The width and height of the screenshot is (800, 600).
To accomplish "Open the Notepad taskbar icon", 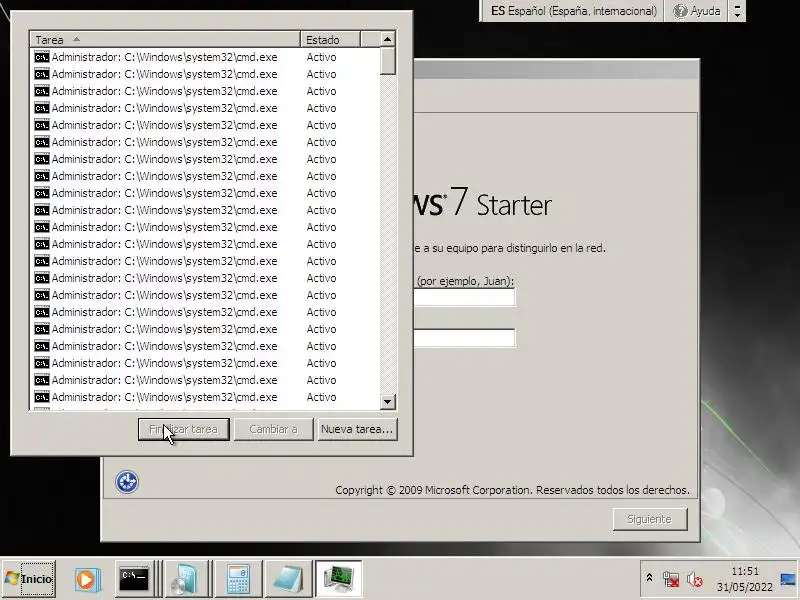I will [x=288, y=579].
